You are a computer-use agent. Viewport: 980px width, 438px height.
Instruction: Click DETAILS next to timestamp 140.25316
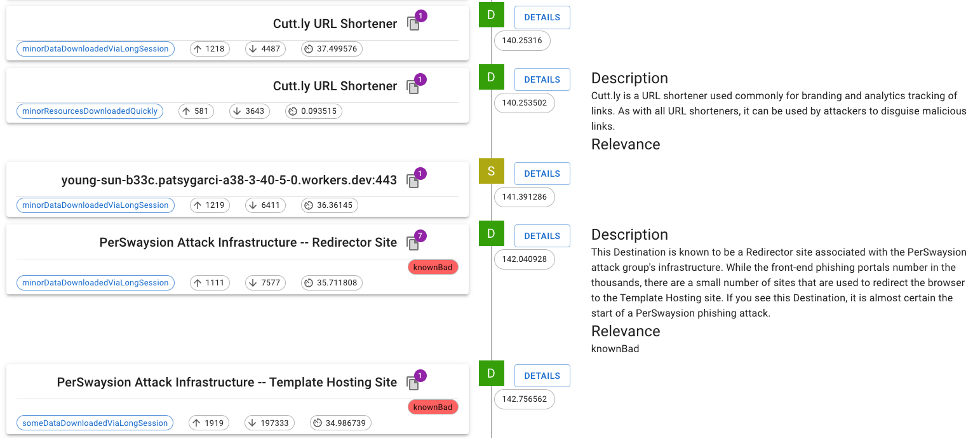click(542, 17)
